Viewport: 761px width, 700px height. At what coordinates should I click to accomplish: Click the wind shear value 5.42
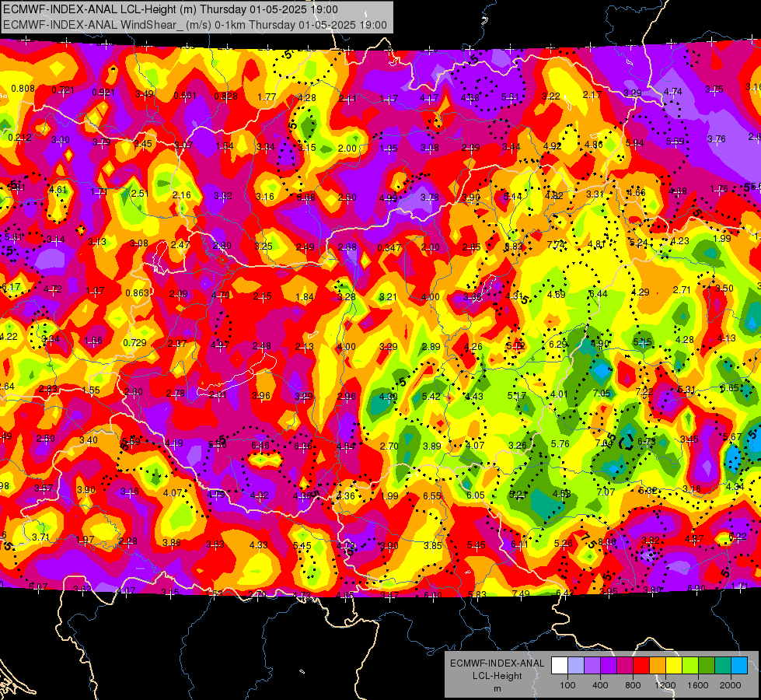pos(431,397)
